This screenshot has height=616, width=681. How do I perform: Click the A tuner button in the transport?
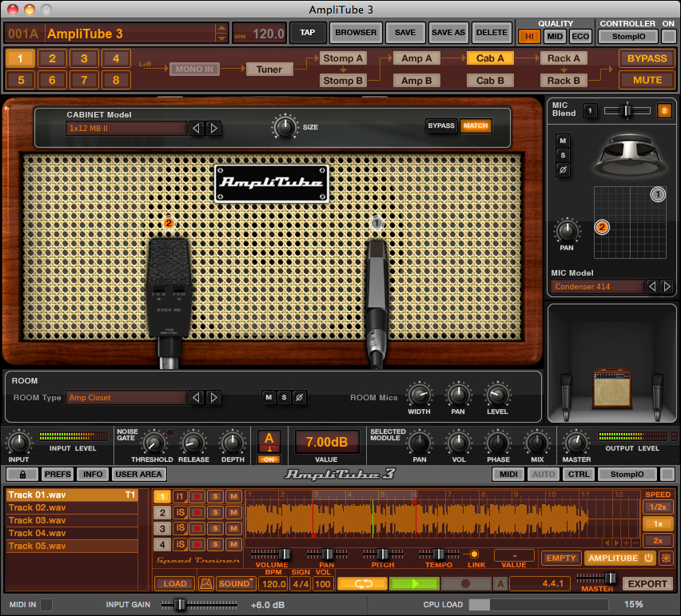(500, 584)
